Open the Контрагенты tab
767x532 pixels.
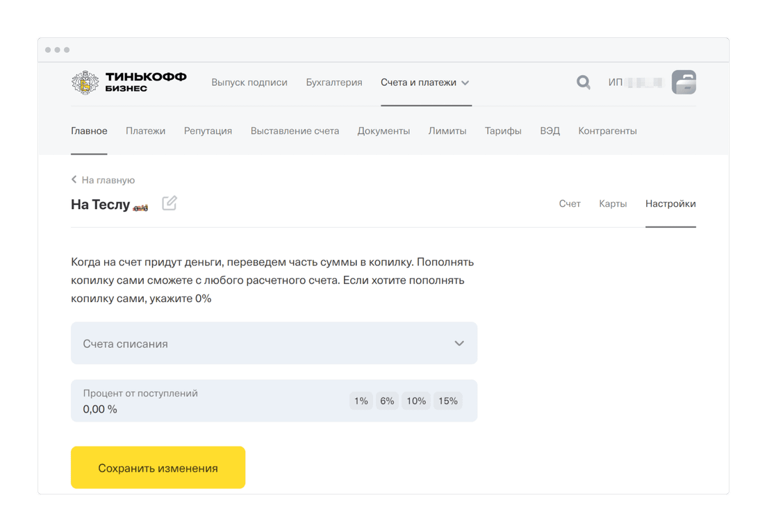click(607, 131)
